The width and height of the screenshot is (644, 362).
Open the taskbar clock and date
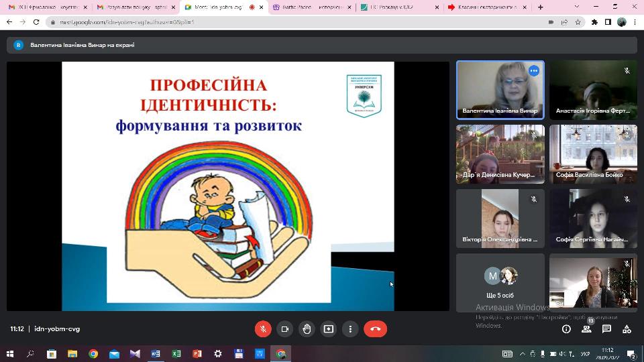click(608, 354)
